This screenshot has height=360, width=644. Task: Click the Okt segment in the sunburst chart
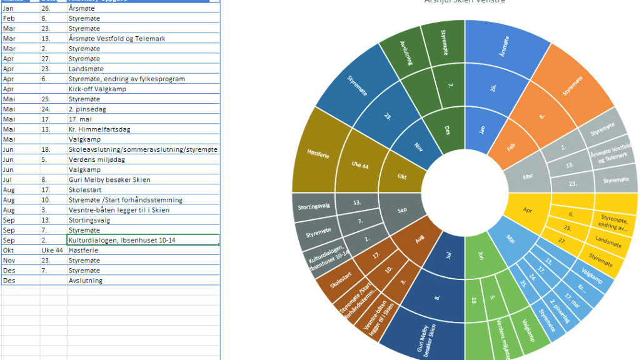402,176
